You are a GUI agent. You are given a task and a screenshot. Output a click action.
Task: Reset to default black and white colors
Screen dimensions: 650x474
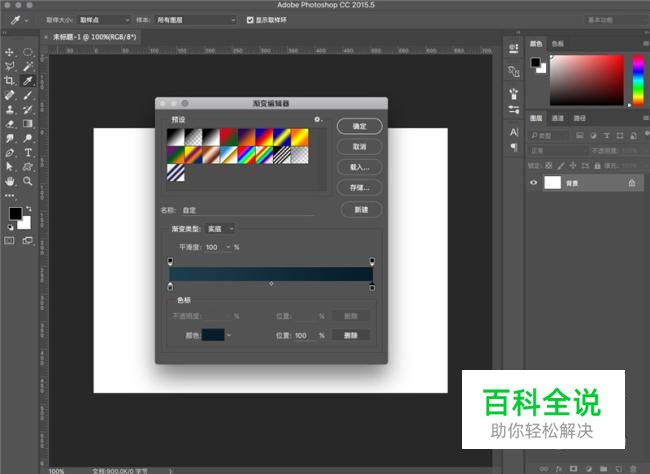[x=10, y=227]
